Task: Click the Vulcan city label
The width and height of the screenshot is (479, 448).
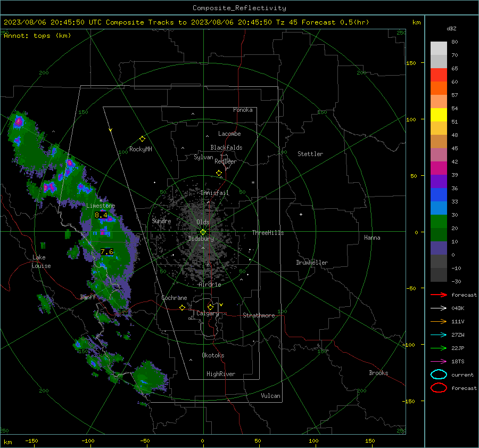Action: coord(271,396)
